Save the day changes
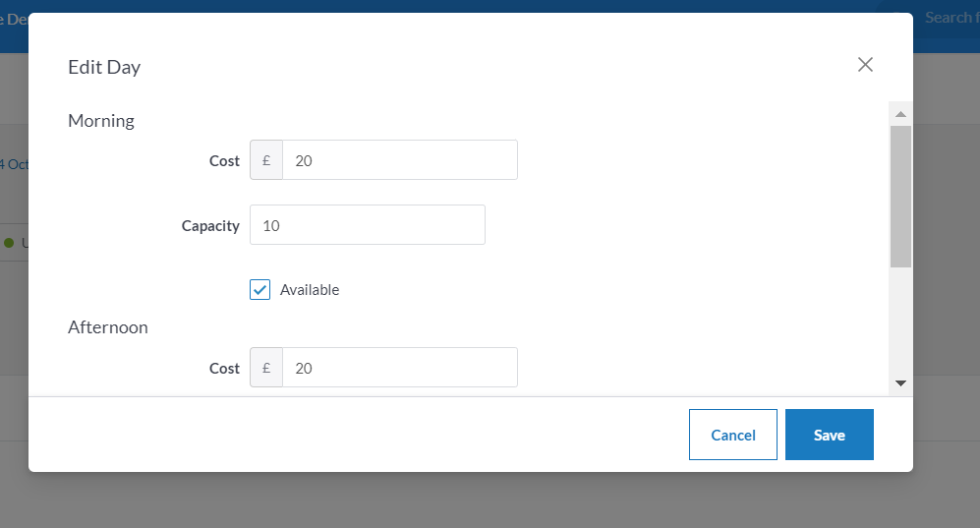 point(830,435)
